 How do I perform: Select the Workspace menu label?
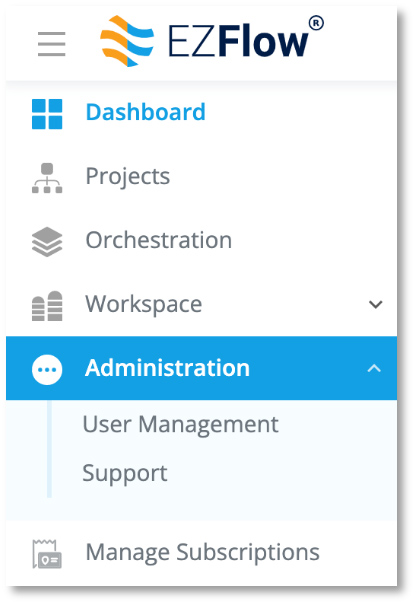(x=144, y=305)
